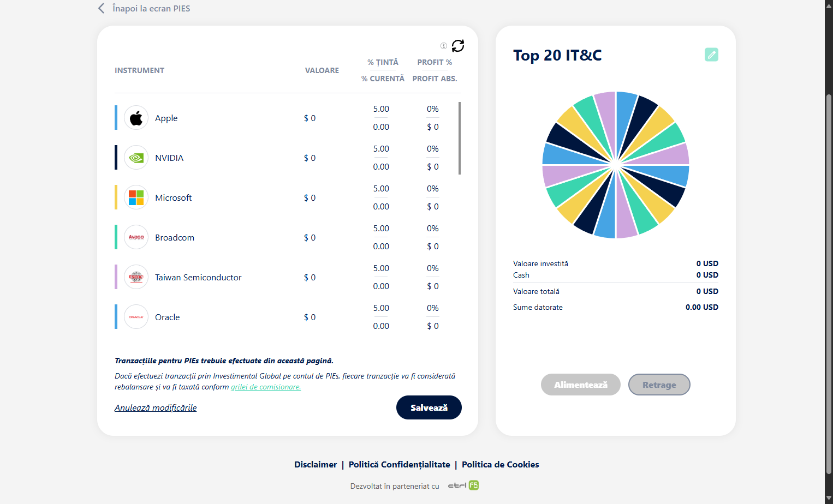The image size is (833, 504).
Task: Click the refresh arrows icon above the table
Action: (458, 46)
